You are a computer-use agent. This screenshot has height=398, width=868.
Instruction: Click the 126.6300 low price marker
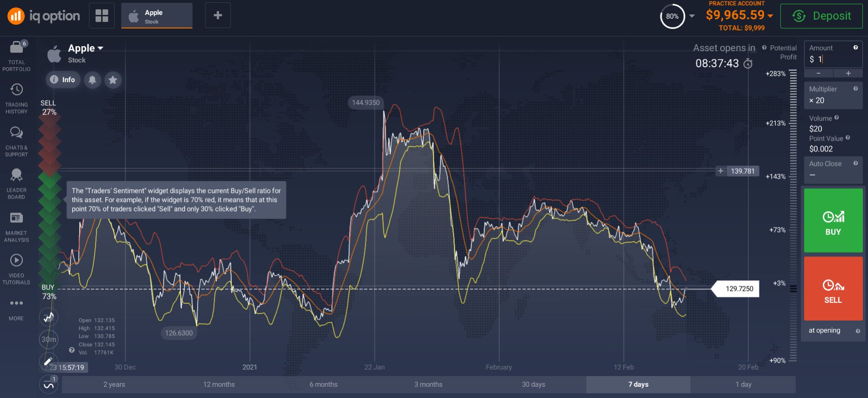179,333
